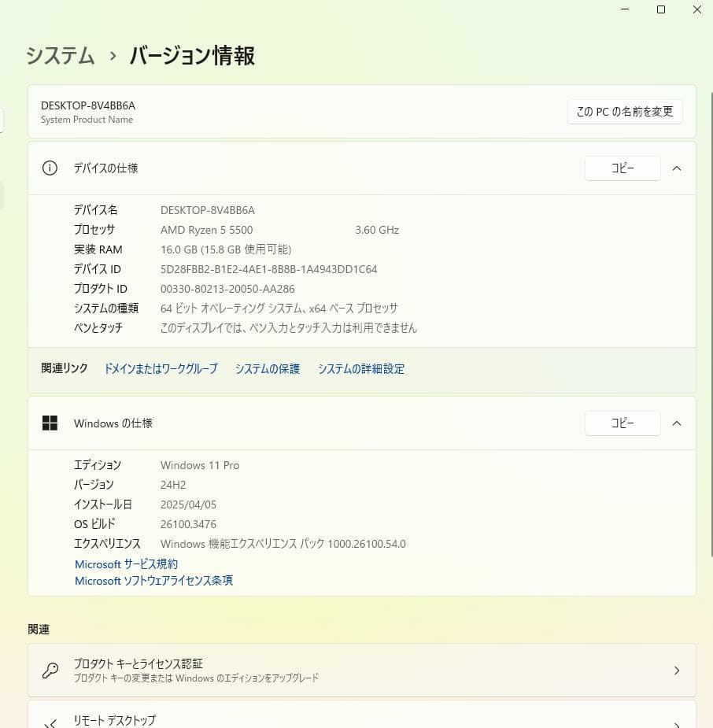Viewport: 713px width, 728px height.
Task: Expand the プロダクト キーとライセンス認証 row
Action: click(x=677, y=670)
